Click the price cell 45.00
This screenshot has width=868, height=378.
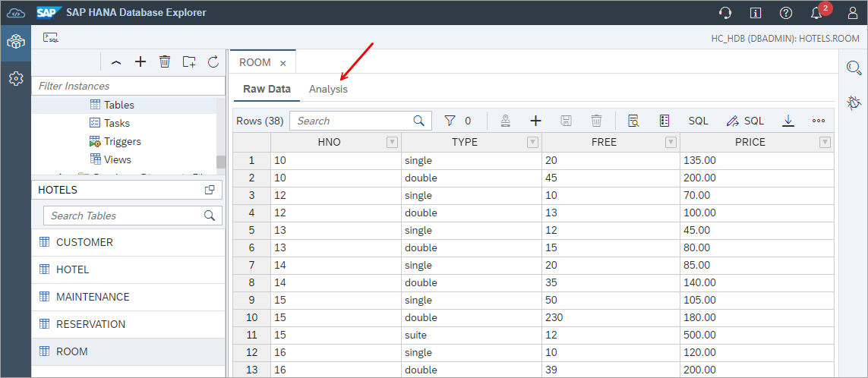pyautogui.click(x=756, y=230)
